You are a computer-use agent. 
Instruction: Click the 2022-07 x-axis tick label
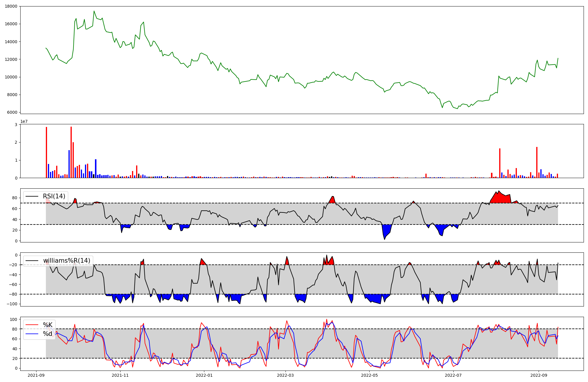[453, 375]
